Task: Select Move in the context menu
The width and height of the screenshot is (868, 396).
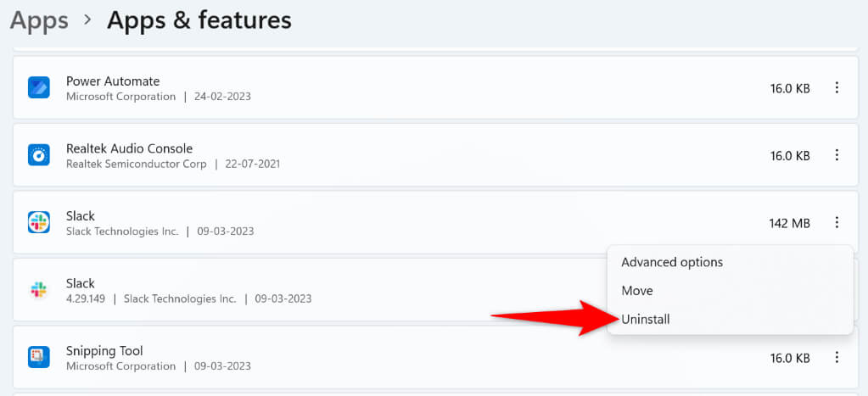Action: click(637, 291)
